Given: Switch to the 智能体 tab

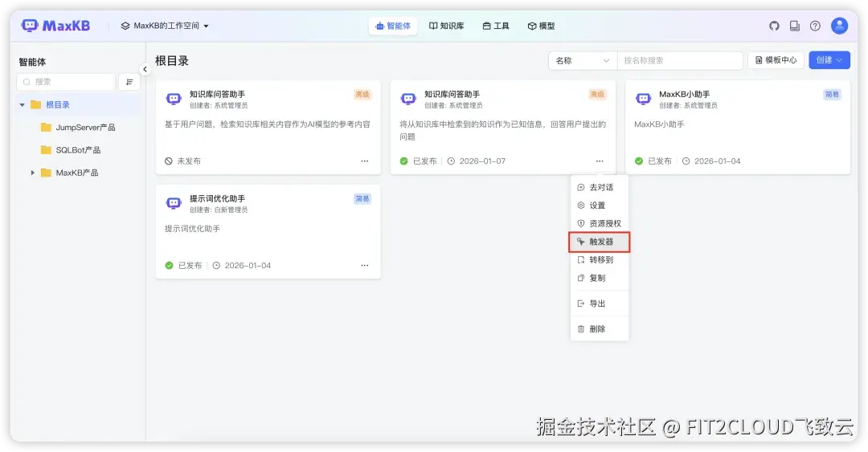Looking at the screenshot, I should (x=393, y=26).
